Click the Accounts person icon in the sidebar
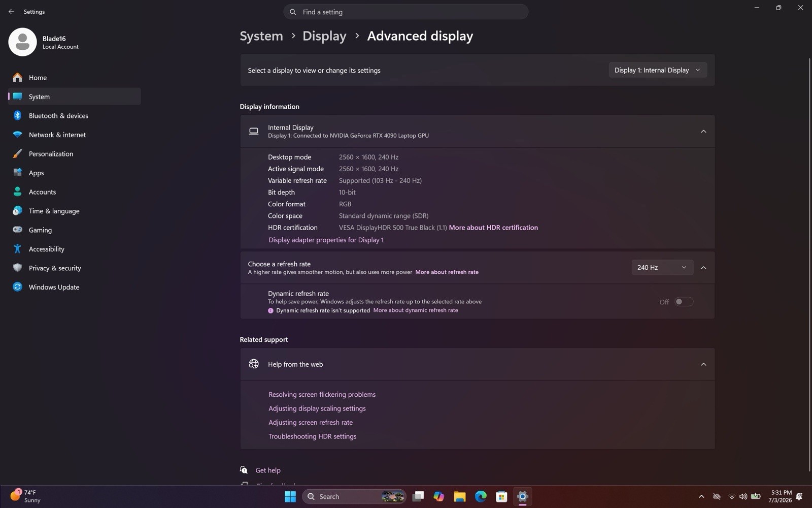Screen dimensions: 812x508 (x=17, y=192)
